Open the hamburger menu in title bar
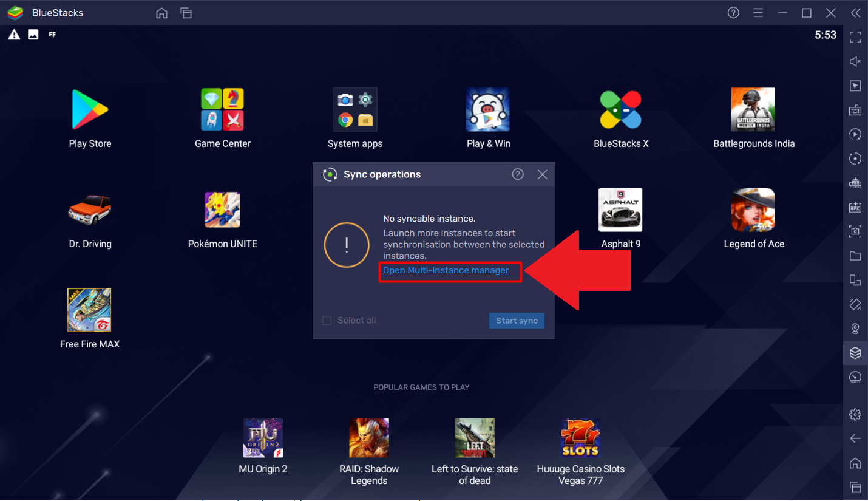The height and width of the screenshot is (501, 868). pyautogui.click(x=758, y=13)
